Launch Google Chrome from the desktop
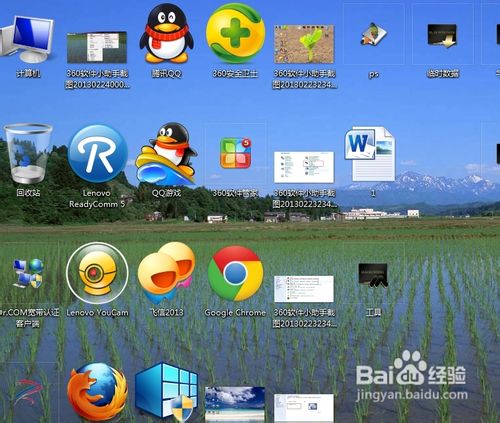The width and height of the screenshot is (500, 423). (235, 274)
